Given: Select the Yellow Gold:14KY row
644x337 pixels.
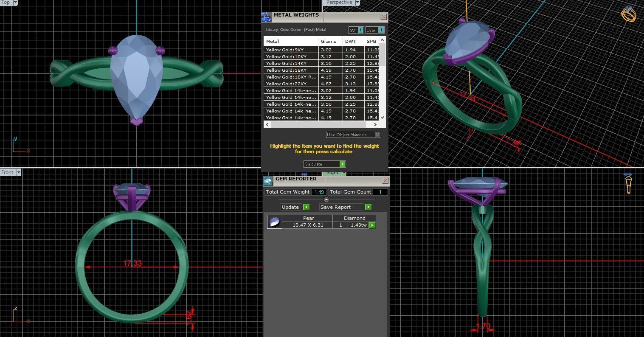Looking at the screenshot, I should pyautogui.click(x=321, y=63).
